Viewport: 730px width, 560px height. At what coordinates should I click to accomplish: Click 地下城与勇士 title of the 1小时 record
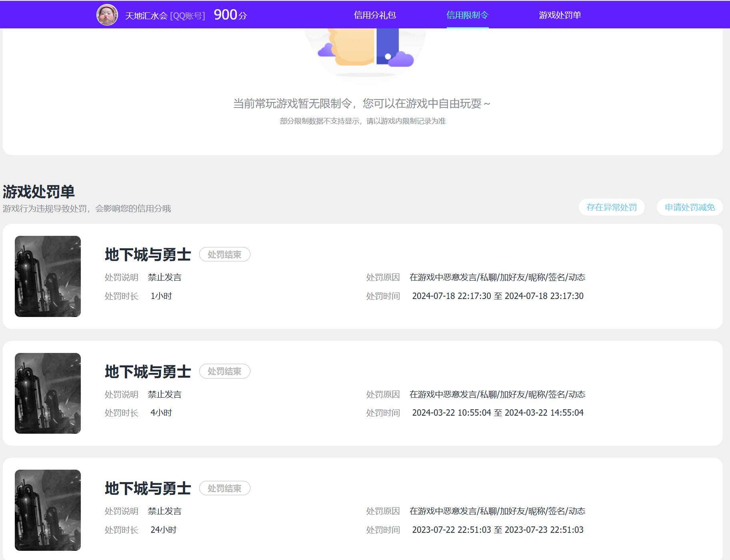click(x=148, y=255)
